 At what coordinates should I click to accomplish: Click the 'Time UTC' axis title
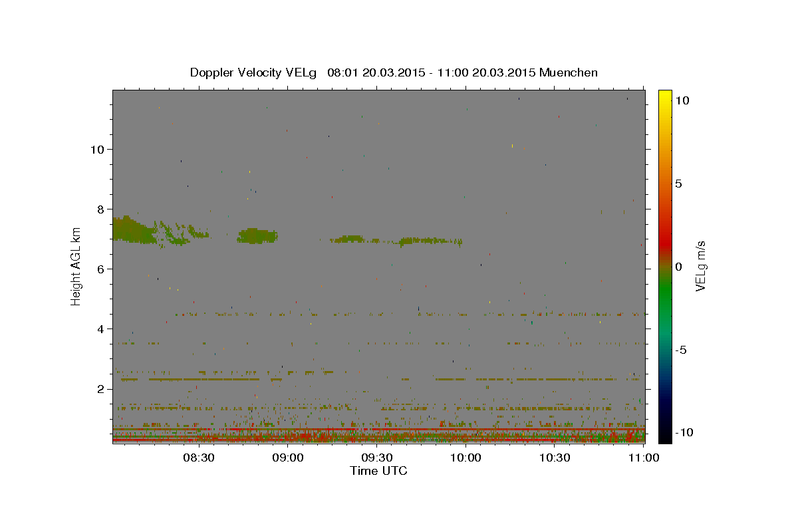(378, 471)
